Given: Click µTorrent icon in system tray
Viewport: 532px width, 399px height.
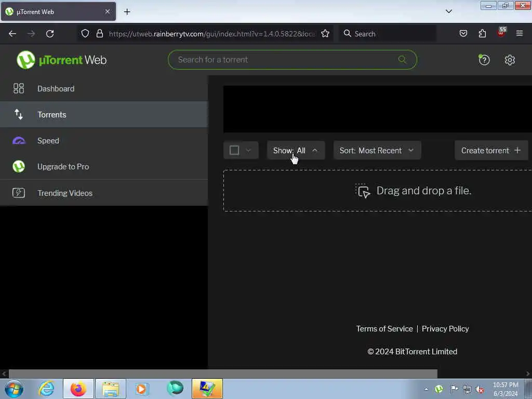Looking at the screenshot, I should [x=438, y=389].
